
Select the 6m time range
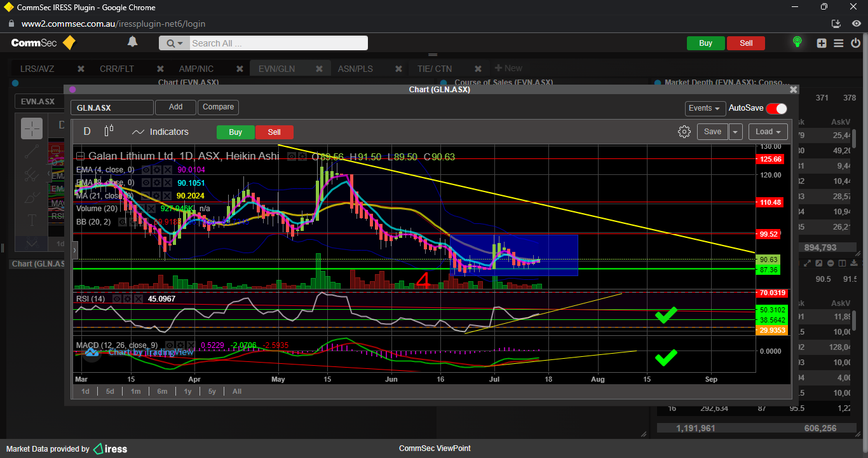pos(162,391)
